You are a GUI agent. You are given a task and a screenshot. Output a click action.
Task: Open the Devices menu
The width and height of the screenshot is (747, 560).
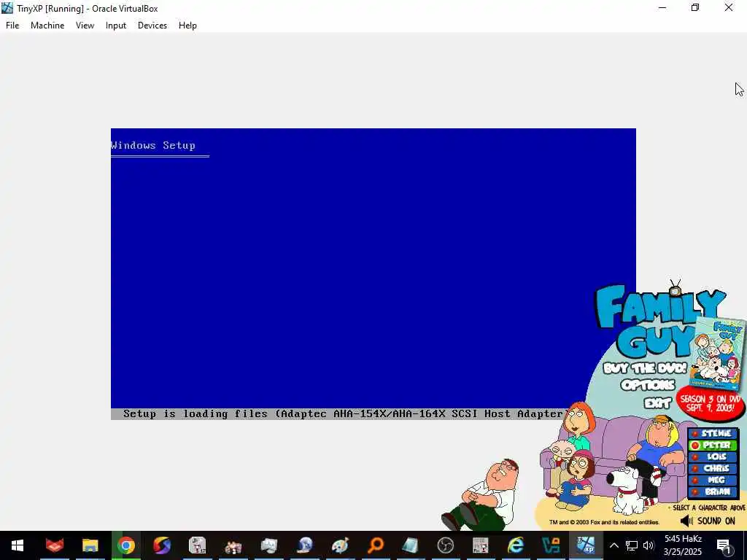click(152, 26)
